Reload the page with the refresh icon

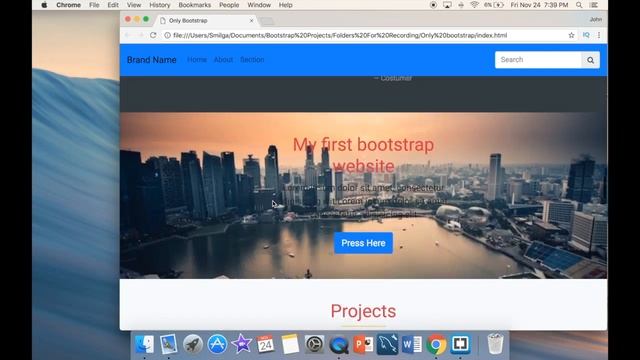click(153, 36)
